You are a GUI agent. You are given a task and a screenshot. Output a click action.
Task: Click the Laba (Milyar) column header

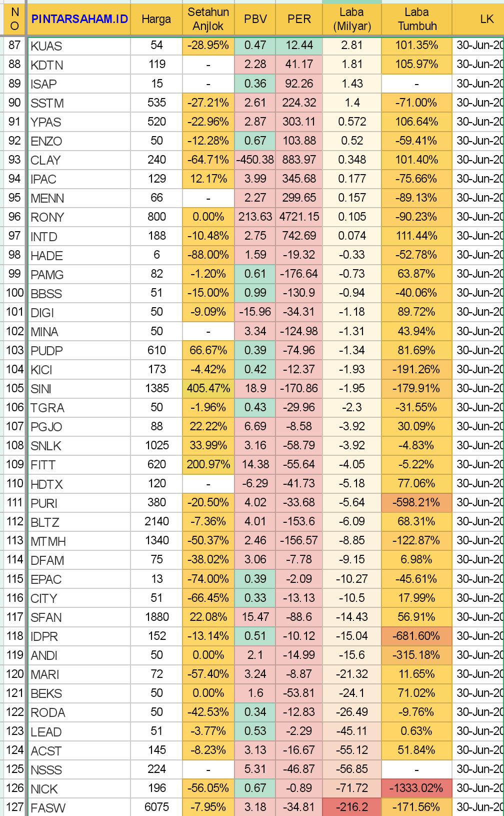tap(352, 19)
